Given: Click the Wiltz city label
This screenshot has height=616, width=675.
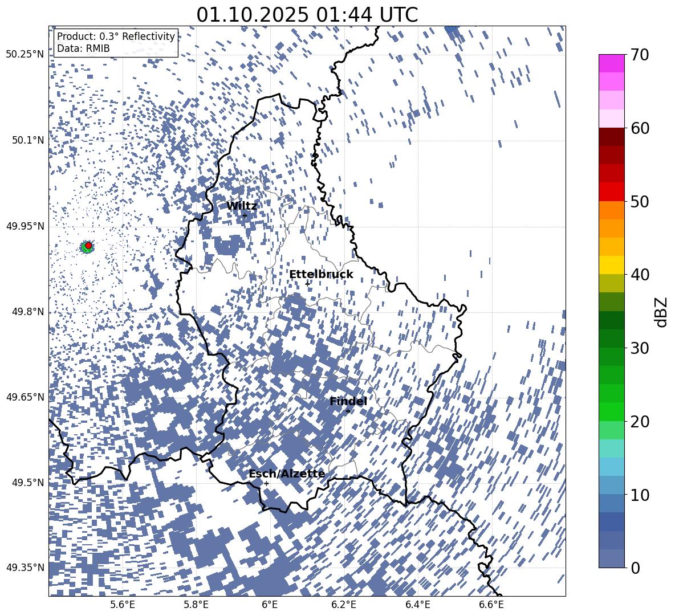Looking at the screenshot, I should click(x=242, y=206).
